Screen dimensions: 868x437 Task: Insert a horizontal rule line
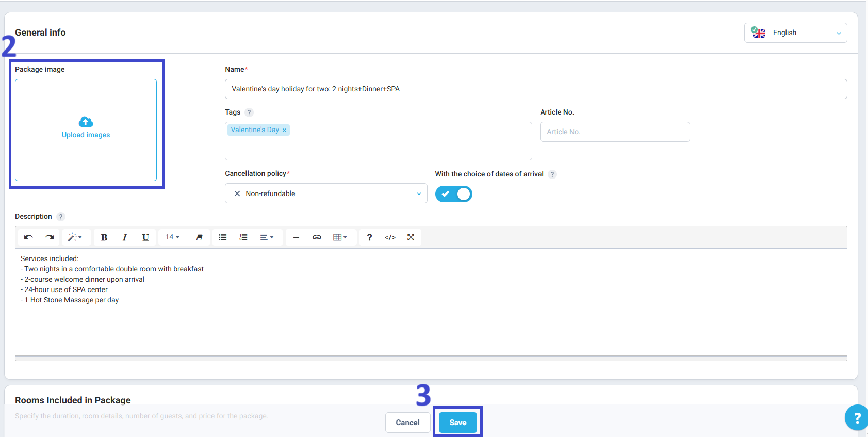coord(296,237)
